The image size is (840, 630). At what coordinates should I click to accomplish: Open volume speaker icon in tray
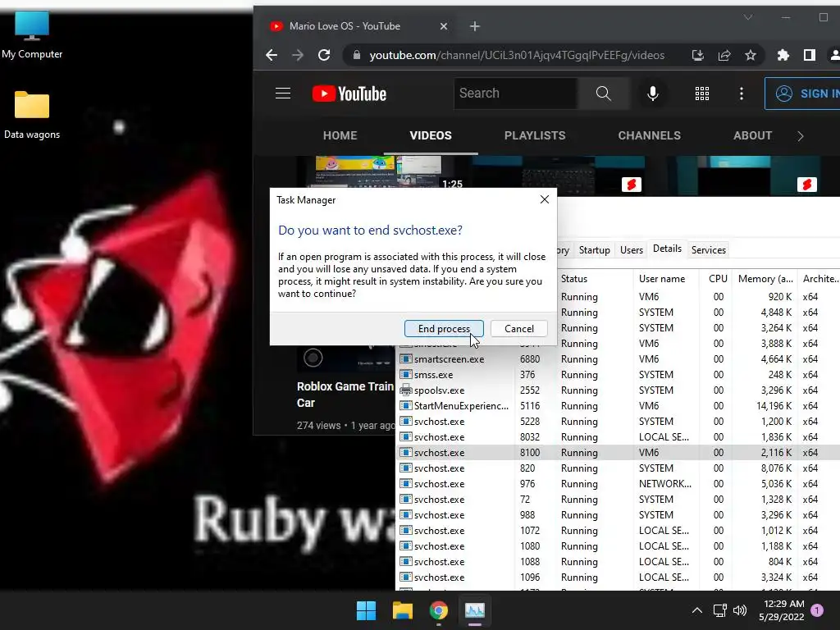tap(740, 610)
